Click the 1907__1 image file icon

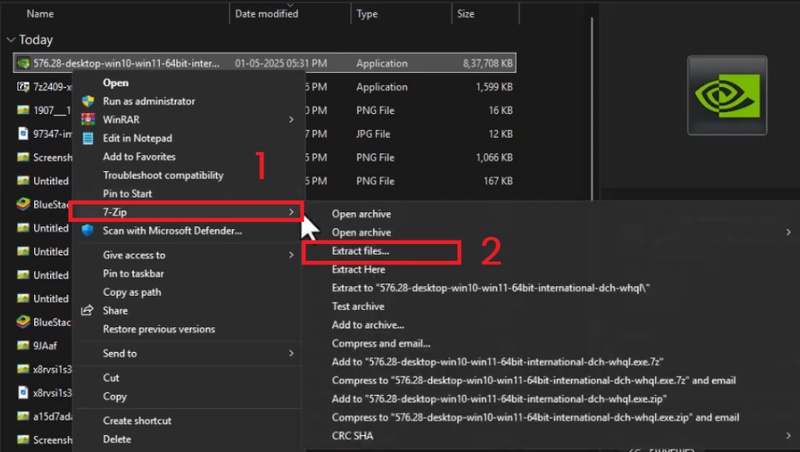click(x=23, y=110)
